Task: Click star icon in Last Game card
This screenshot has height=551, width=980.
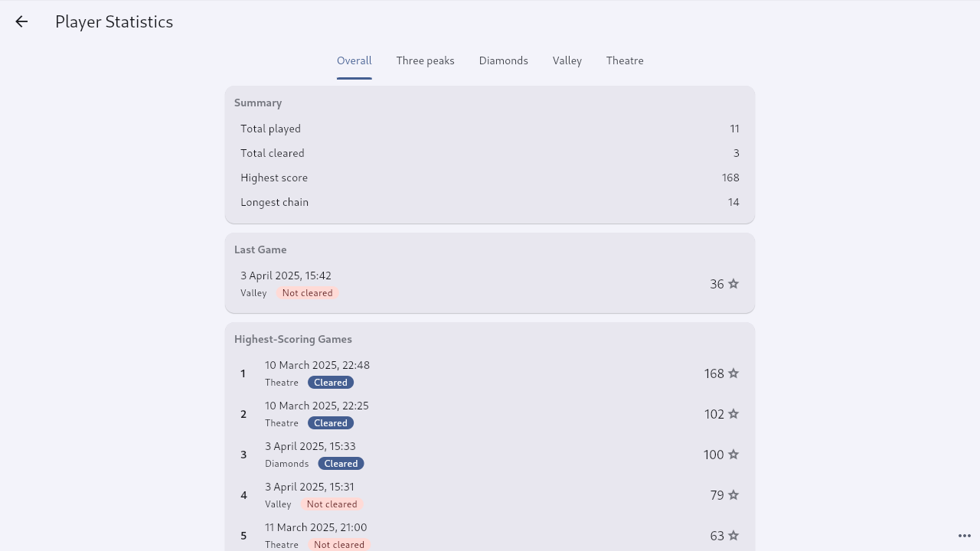Action: [x=733, y=284]
